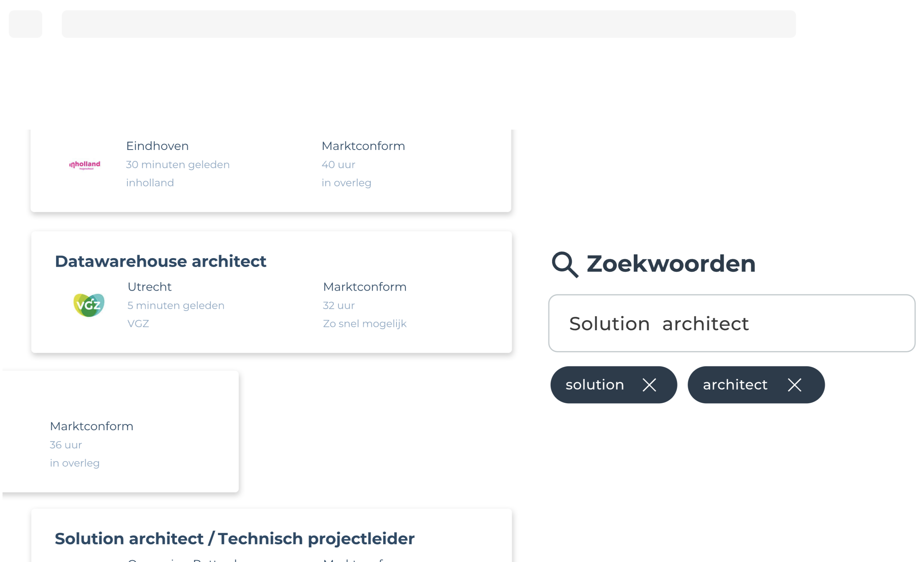Click the VGZ company name
The height and width of the screenshot is (562, 924).
pyautogui.click(x=138, y=323)
